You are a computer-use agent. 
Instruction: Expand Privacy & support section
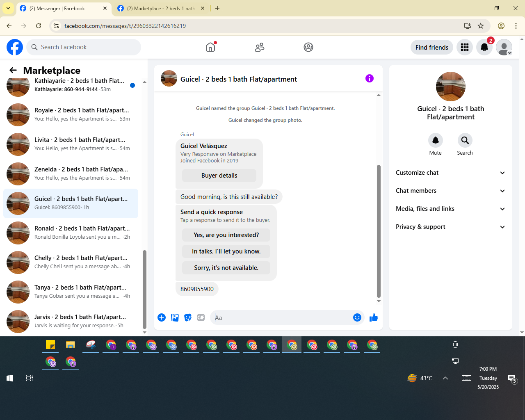tap(450, 227)
